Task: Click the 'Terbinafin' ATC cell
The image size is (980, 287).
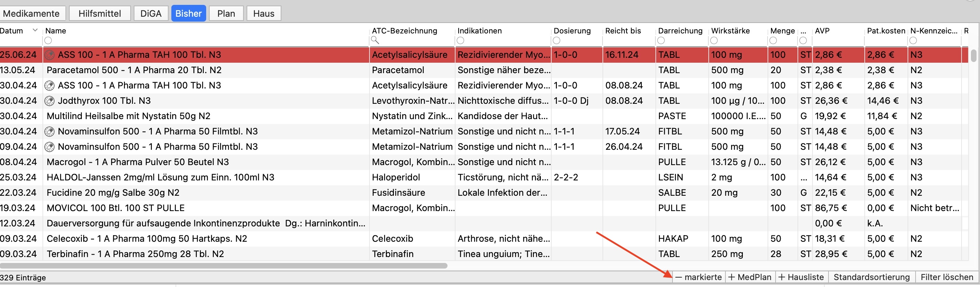Action: (x=392, y=254)
